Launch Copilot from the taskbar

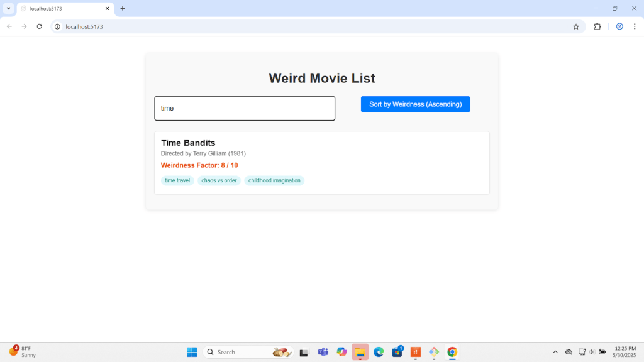click(341, 352)
